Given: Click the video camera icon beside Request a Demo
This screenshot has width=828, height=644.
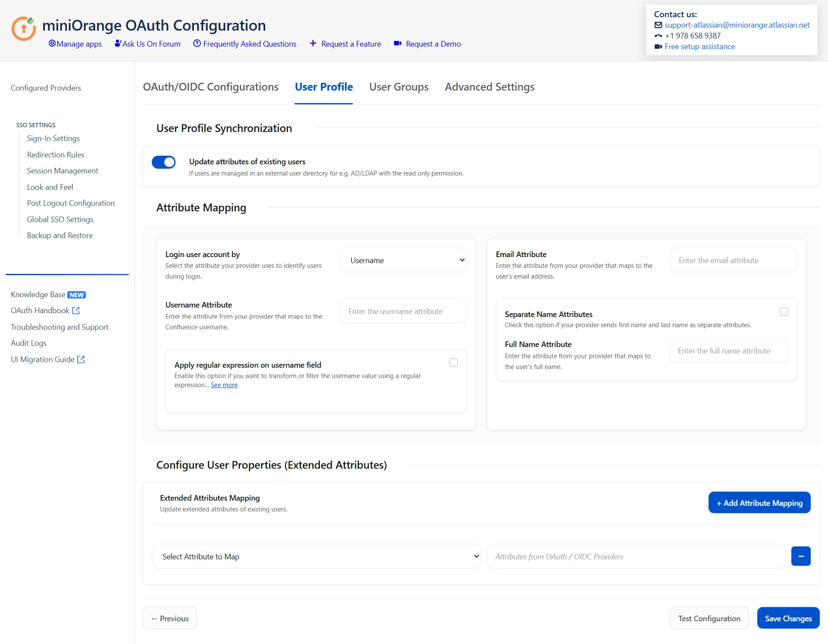Looking at the screenshot, I should click(398, 44).
